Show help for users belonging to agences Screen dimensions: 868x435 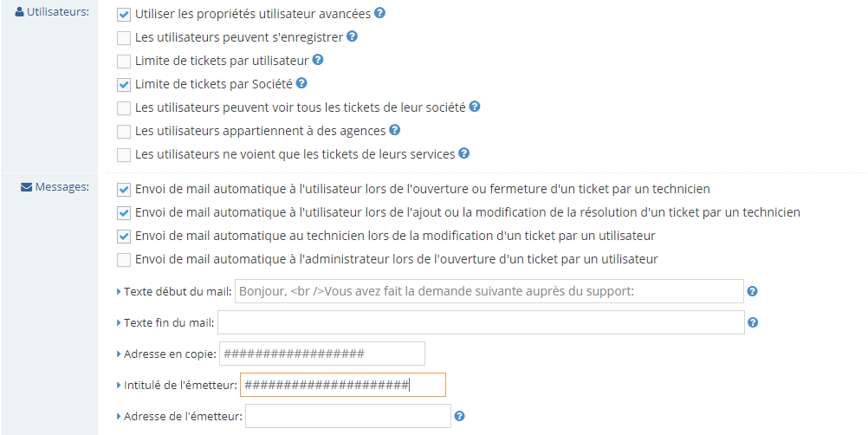click(x=394, y=131)
